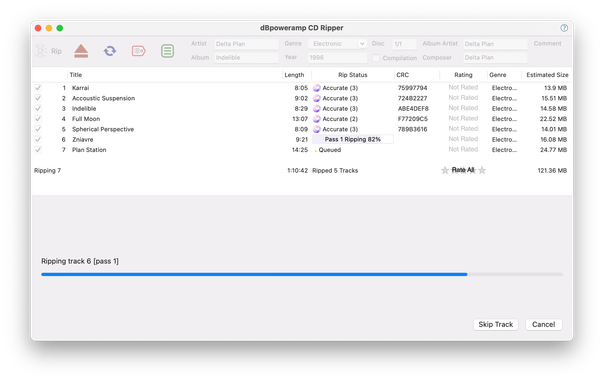This screenshot has width=604, height=381.
Task: Select the Zniavre track title
Action: coord(82,139)
